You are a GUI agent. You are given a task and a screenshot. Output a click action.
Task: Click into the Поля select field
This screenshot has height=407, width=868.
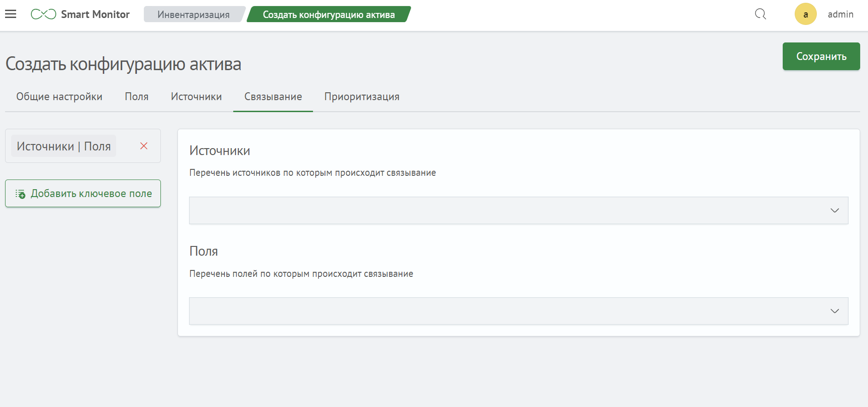519,311
